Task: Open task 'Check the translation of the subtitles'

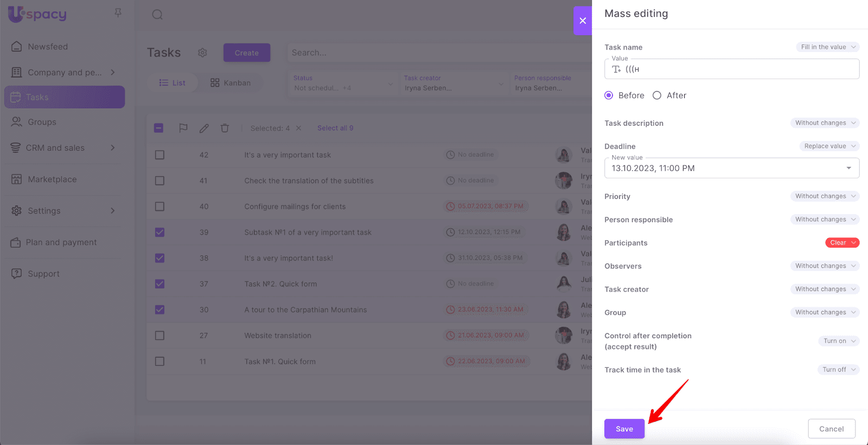Action: click(x=309, y=180)
